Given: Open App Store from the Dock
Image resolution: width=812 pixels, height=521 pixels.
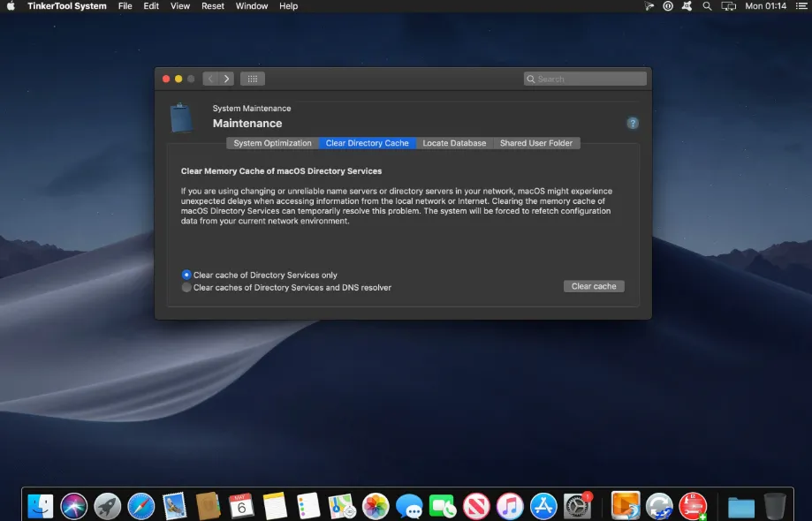Looking at the screenshot, I should coord(543,505).
